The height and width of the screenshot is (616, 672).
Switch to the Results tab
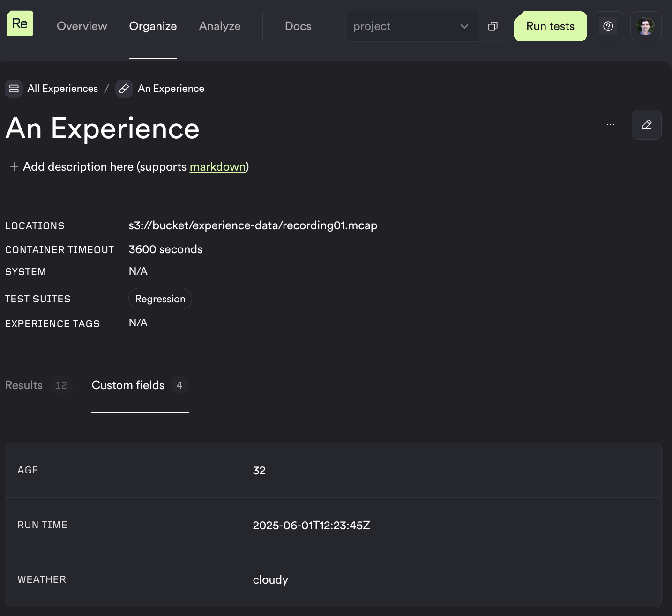tap(23, 385)
